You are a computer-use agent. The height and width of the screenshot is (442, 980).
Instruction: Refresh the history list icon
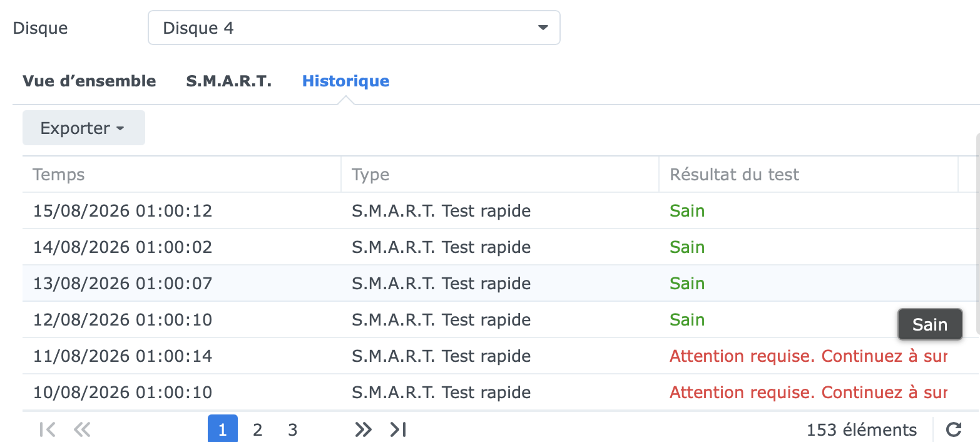coord(953,429)
